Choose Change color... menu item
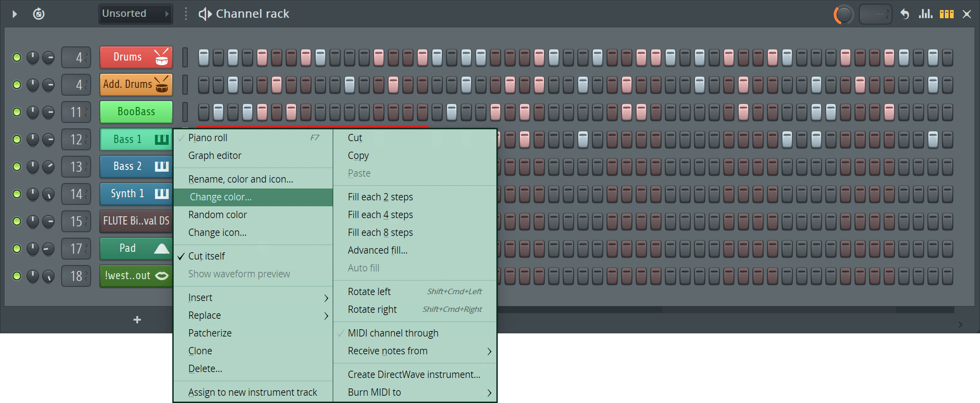 pos(253,197)
